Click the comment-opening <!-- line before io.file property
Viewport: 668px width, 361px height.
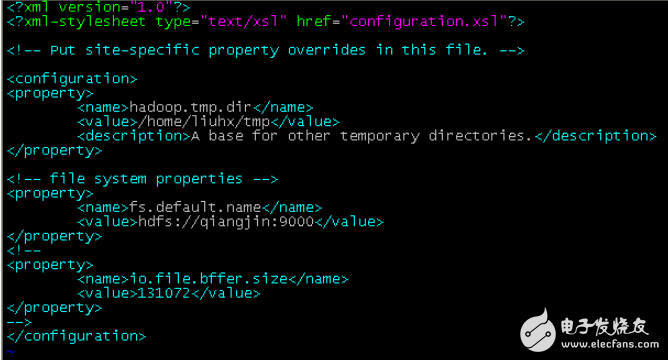23,251
